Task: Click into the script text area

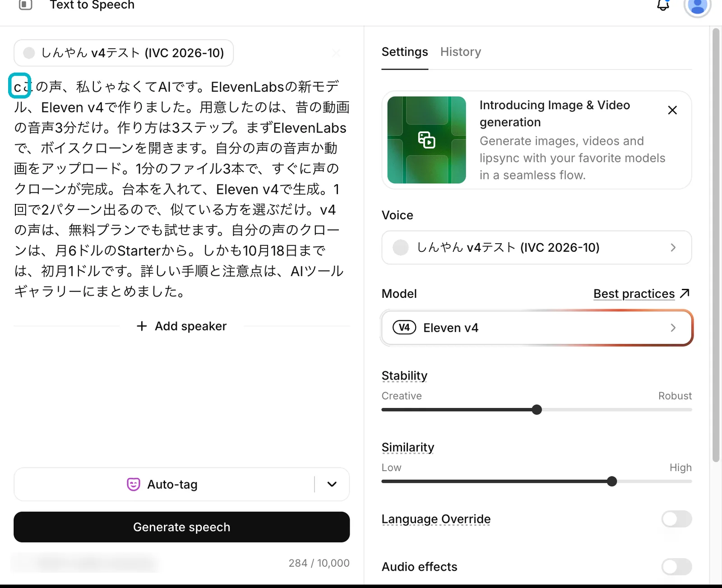Action: (x=182, y=189)
